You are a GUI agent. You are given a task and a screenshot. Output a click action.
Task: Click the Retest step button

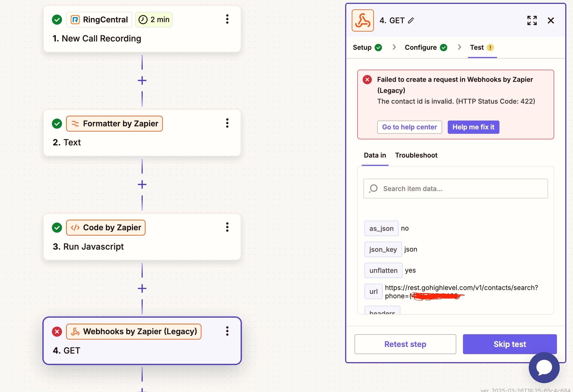pos(405,344)
